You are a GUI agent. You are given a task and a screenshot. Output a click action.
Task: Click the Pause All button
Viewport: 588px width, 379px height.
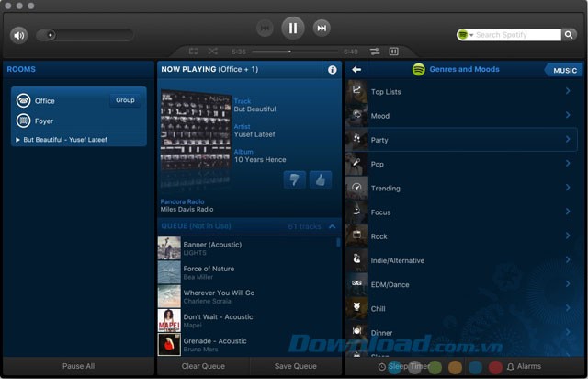pyautogui.click(x=79, y=366)
